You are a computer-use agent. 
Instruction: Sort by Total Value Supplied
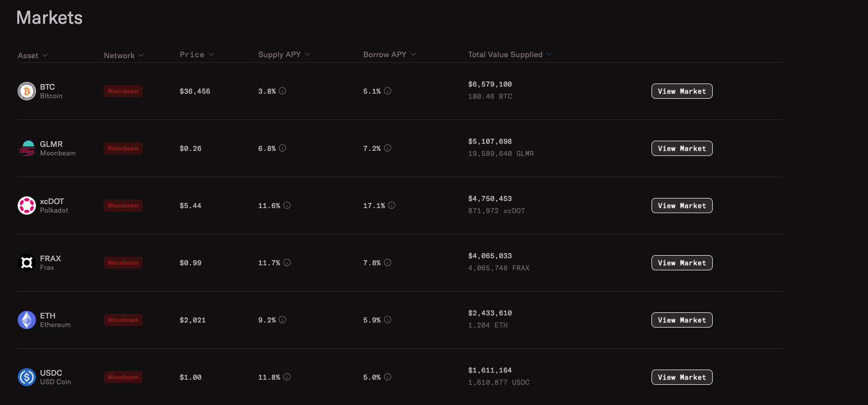509,55
